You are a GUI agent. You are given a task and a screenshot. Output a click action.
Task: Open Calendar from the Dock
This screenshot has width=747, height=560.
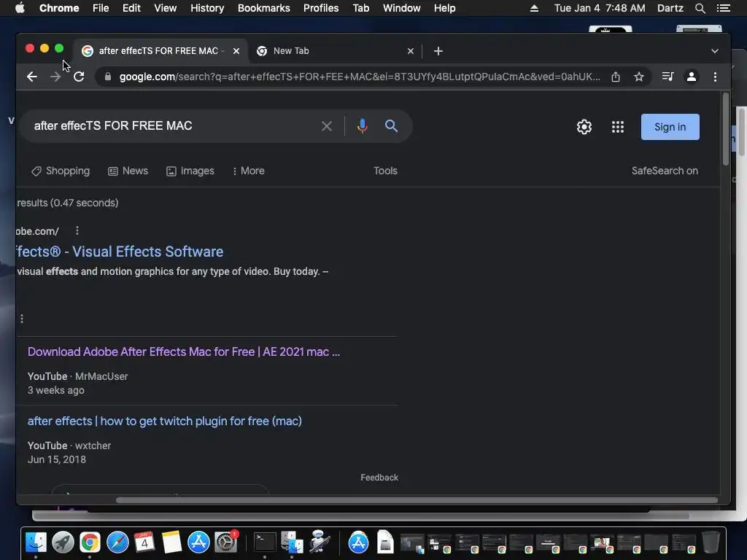(x=144, y=542)
